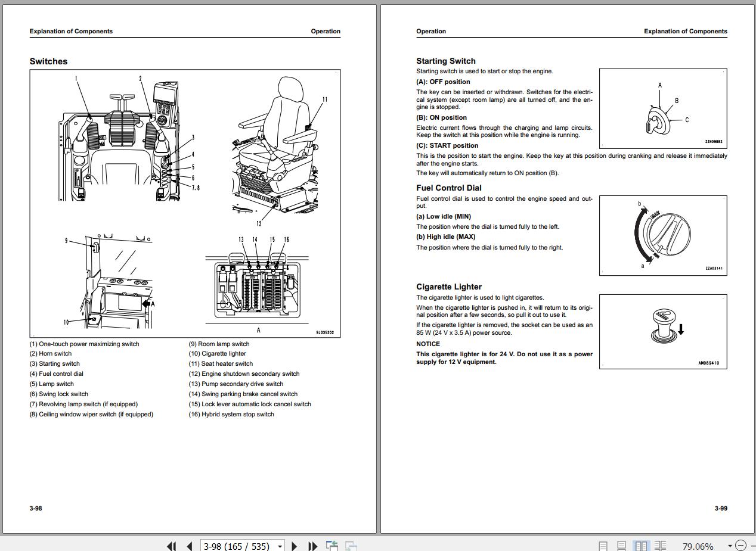Screen dimensions: 756x551
Task: Switch to single page layout
Action: coord(603,546)
